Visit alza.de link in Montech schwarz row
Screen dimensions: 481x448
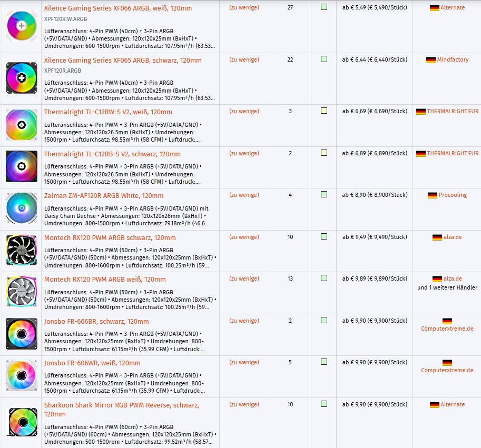pyautogui.click(x=453, y=237)
